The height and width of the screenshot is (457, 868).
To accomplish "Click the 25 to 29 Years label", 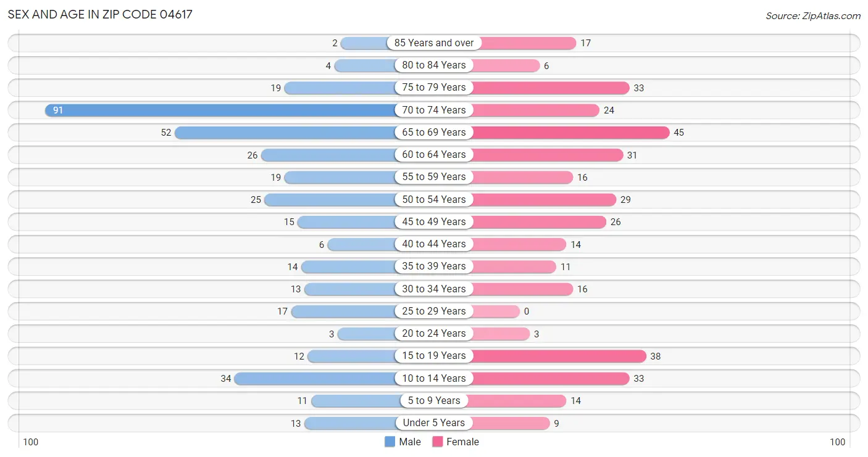I will click(434, 311).
